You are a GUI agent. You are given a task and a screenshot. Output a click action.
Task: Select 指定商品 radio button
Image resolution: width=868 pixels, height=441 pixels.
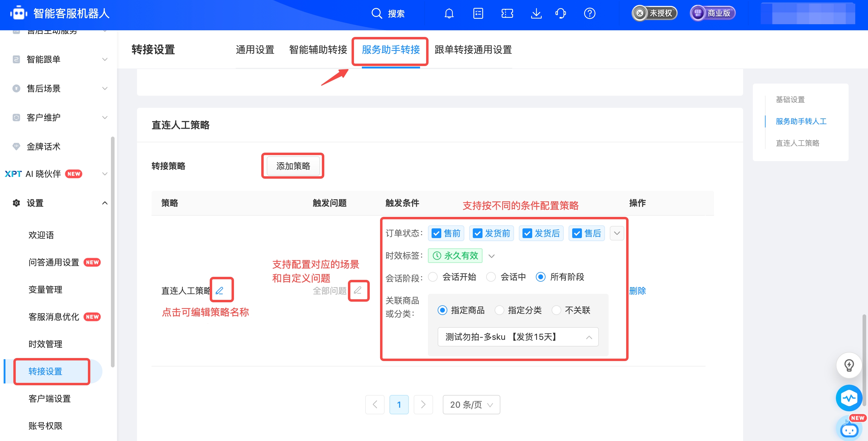pos(442,310)
